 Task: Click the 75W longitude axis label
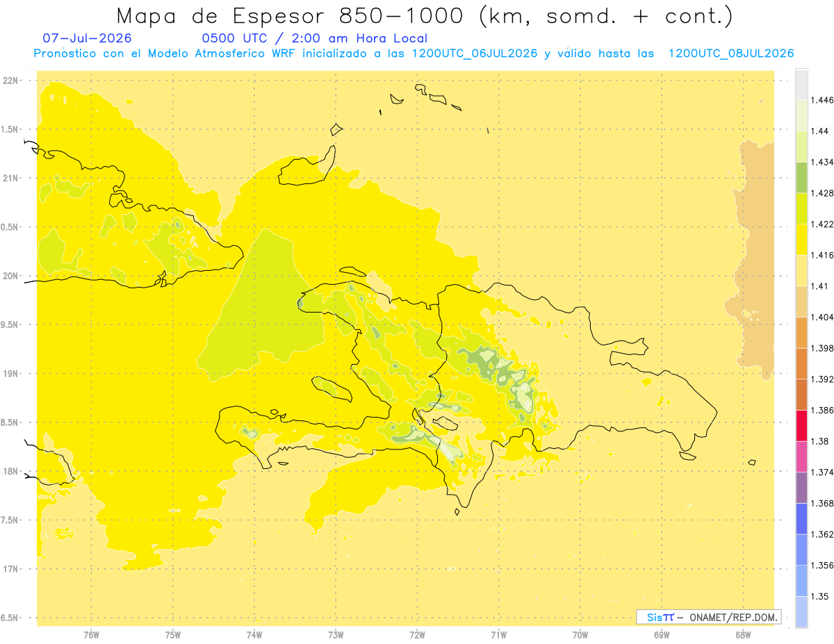click(x=172, y=634)
